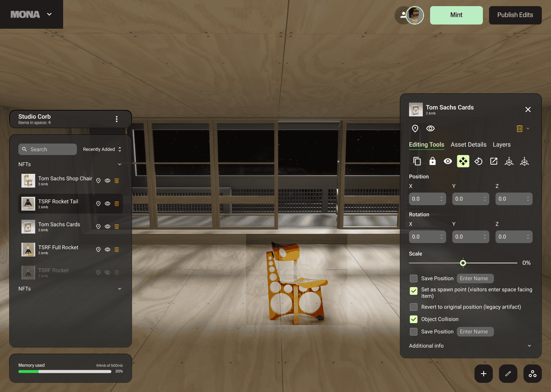Click the first 3D gizmo axis icon
The image size is (551, 392).
[x=509, y=162]
